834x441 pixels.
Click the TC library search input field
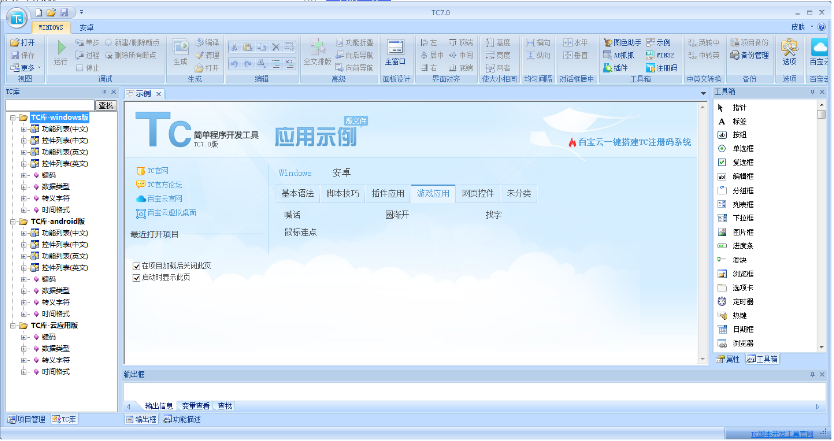(x=51, y=105)
